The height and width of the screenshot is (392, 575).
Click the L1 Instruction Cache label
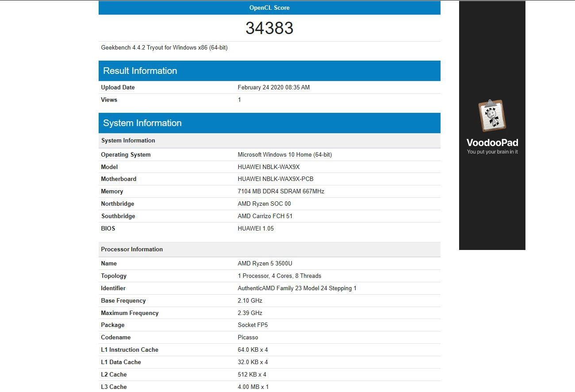[x=130, y=350]
